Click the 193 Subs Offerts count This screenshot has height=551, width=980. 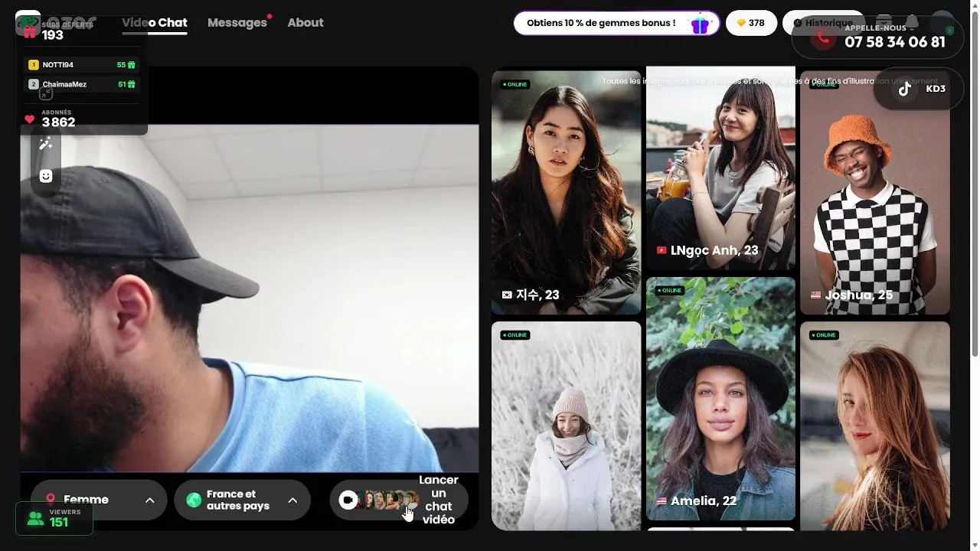click(x=53, y=35)
